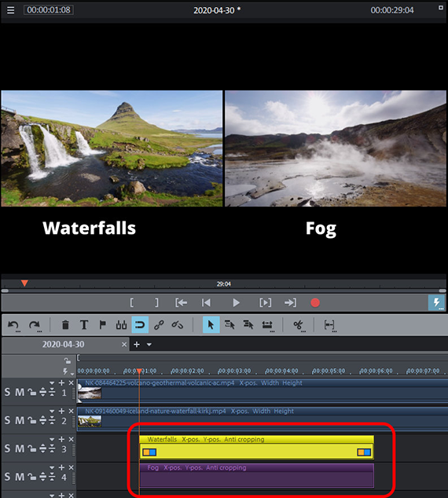Open the hamburger menu in the preview monitor
The width and height of the screenshot is (448, 498).
[10, 10]
